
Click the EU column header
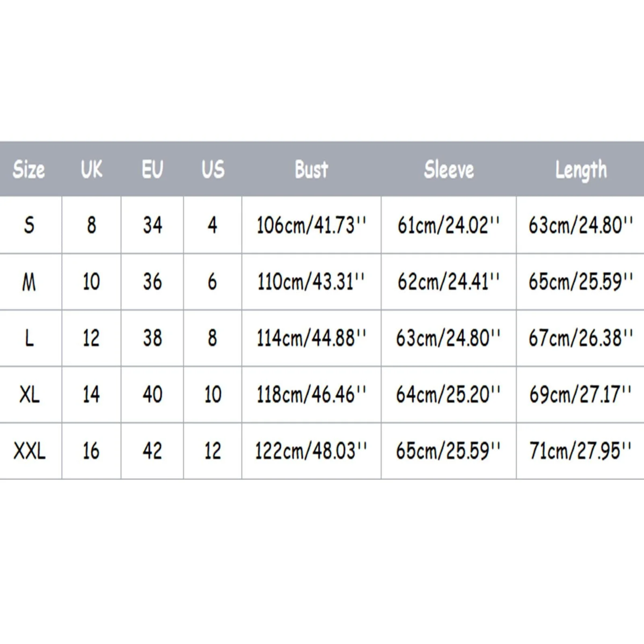152,169
